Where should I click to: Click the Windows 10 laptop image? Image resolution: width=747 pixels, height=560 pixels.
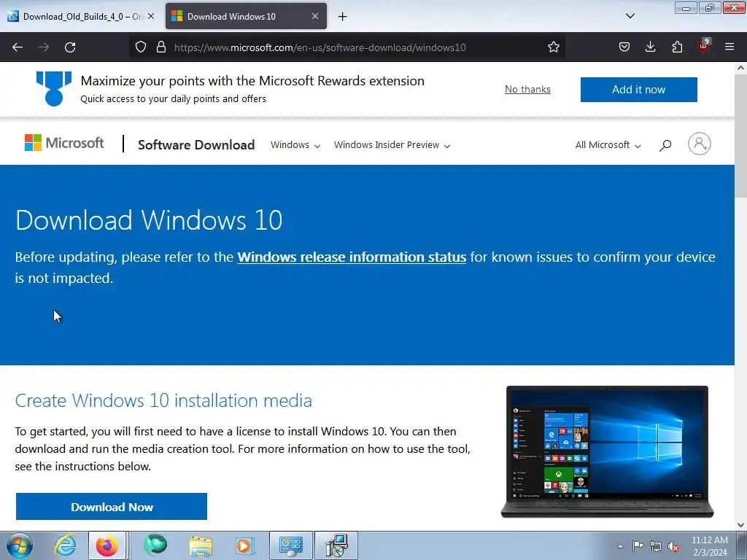[x=607, y=451]
